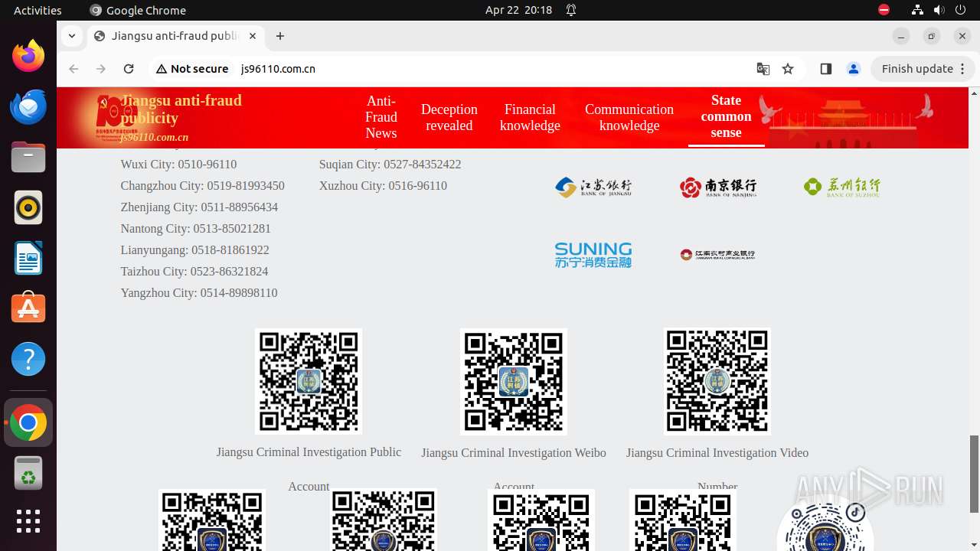The height and width of the screenshot is (551, 980).
Task: Open Jiangnan Rural Commercial Bank logo
Action: coord(718,255)
